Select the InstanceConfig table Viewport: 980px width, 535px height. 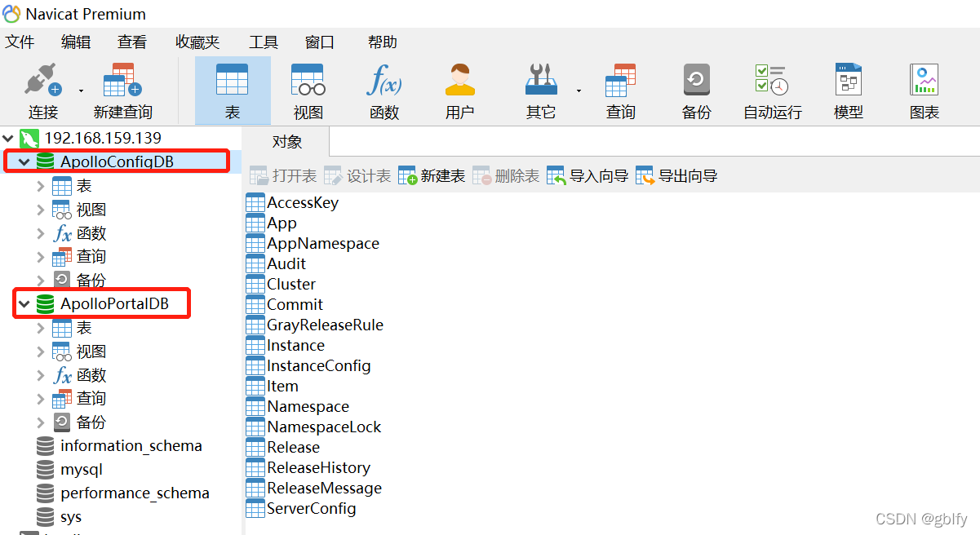pos(308,366)
